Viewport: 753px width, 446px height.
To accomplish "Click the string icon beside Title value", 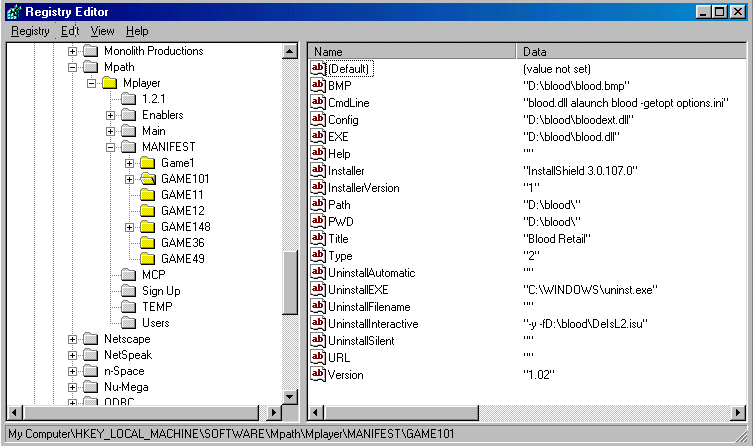I will [x=318, y=239].
